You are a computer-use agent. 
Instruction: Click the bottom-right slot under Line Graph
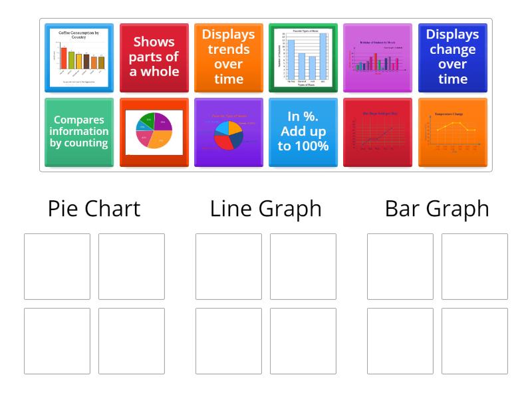coord(303,341)
